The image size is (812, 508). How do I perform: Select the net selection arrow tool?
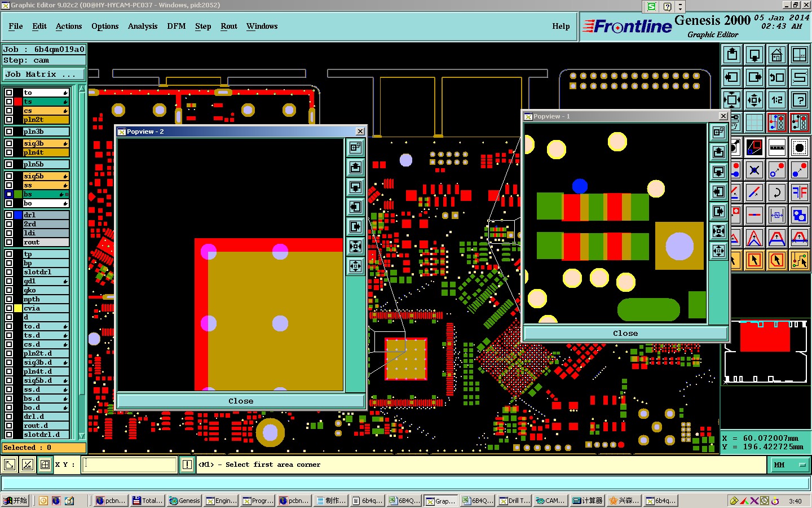click(800, 260)
